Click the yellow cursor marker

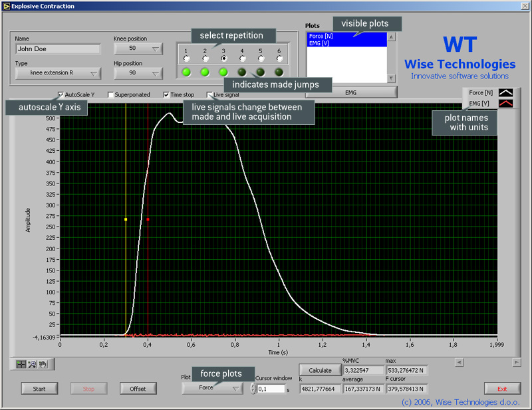point(126,219)
